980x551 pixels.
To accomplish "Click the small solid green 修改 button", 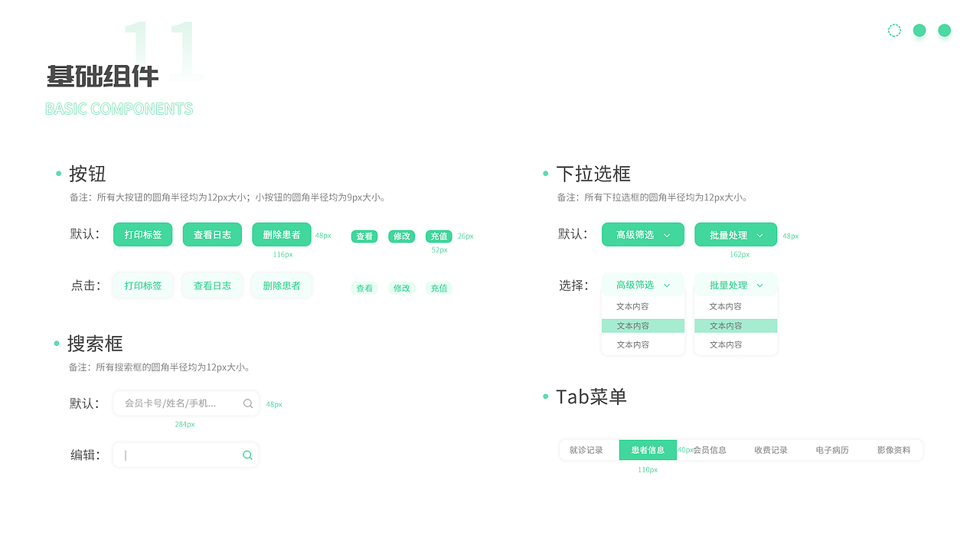I will (402, 236).
